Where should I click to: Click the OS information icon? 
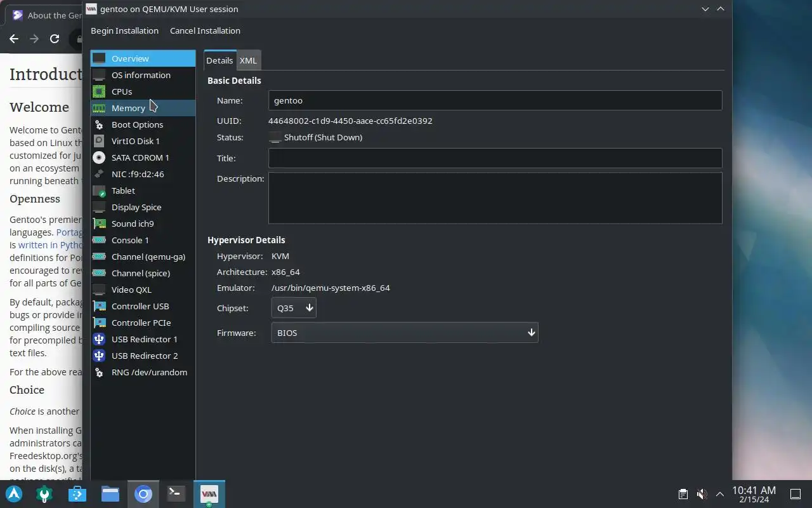(x=99, y=75)
